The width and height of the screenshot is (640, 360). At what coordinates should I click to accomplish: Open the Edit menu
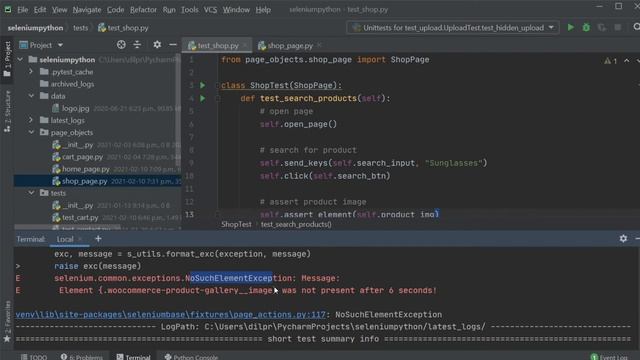[x=40, y=9]
